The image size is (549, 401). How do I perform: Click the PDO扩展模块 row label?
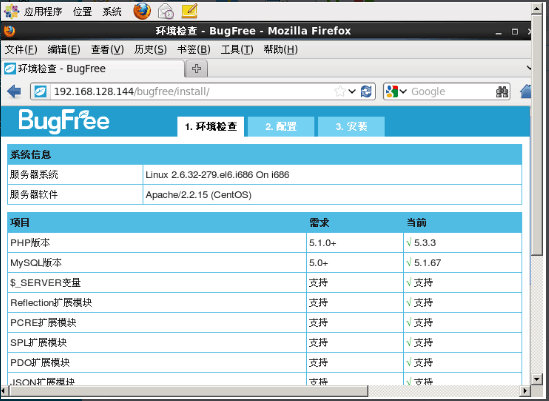(x=40, y=362)
